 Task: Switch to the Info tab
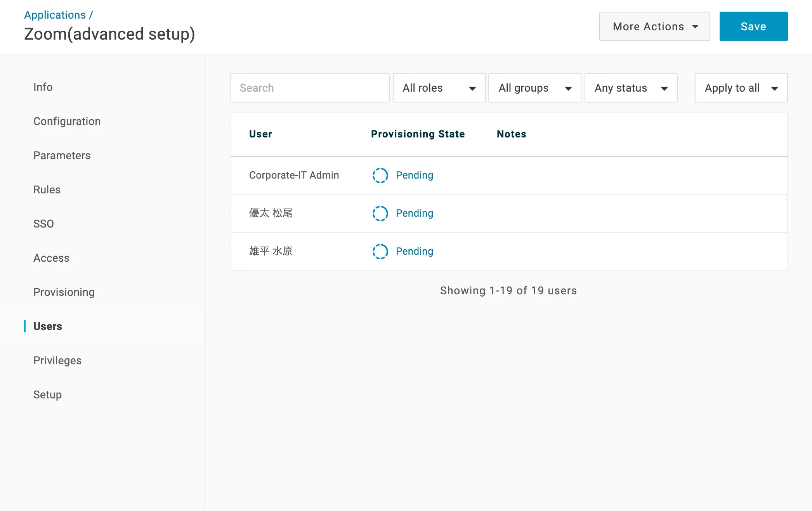tap(43, 87)
